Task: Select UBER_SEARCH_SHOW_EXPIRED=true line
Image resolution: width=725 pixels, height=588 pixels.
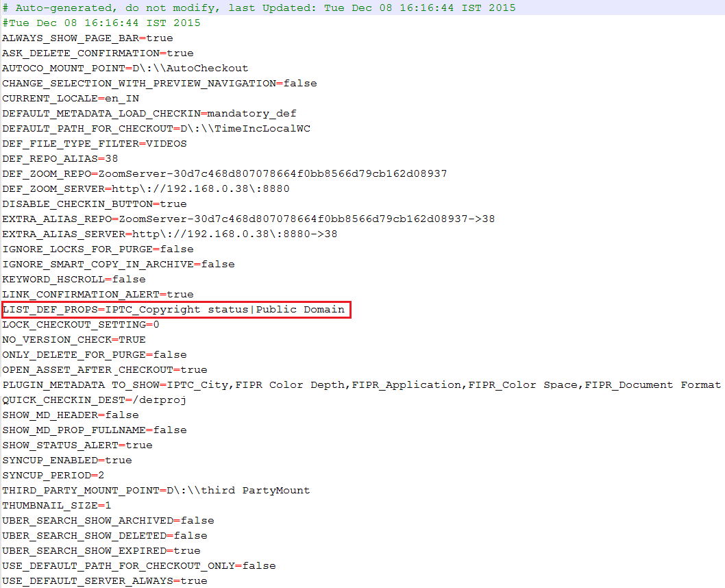Action: click(x=101, y=550)
